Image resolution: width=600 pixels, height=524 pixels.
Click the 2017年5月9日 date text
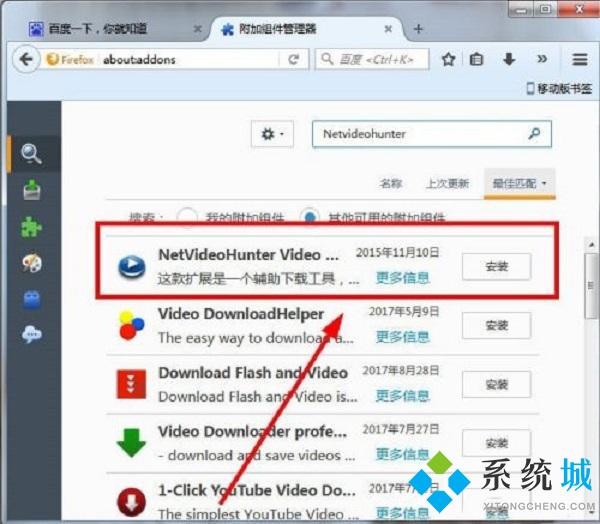click(404, 312)
